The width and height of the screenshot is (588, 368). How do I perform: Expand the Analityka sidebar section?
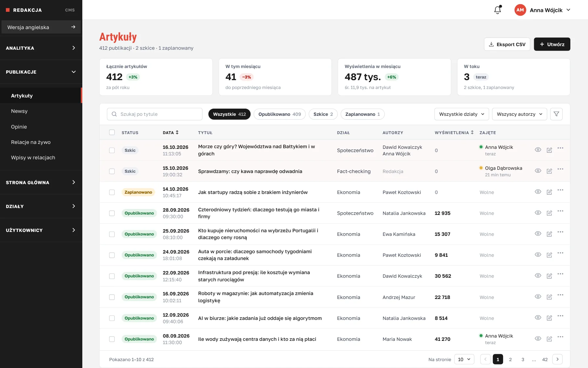coord(41,48)
